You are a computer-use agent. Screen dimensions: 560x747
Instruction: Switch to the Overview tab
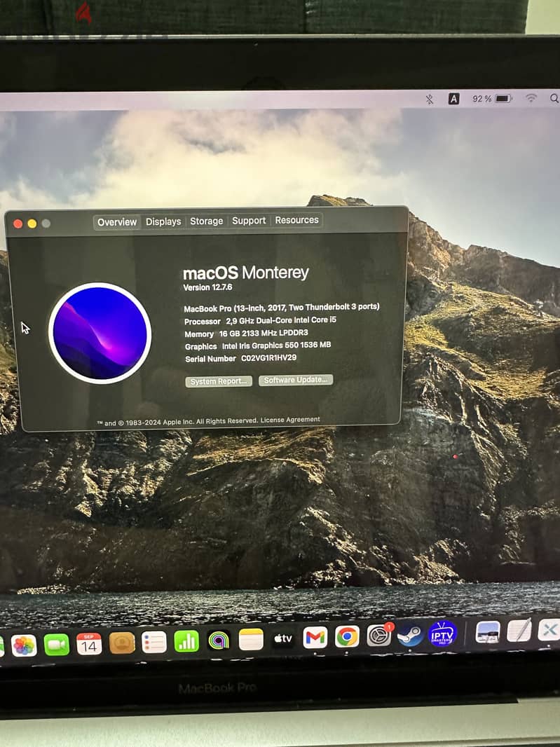117,222
